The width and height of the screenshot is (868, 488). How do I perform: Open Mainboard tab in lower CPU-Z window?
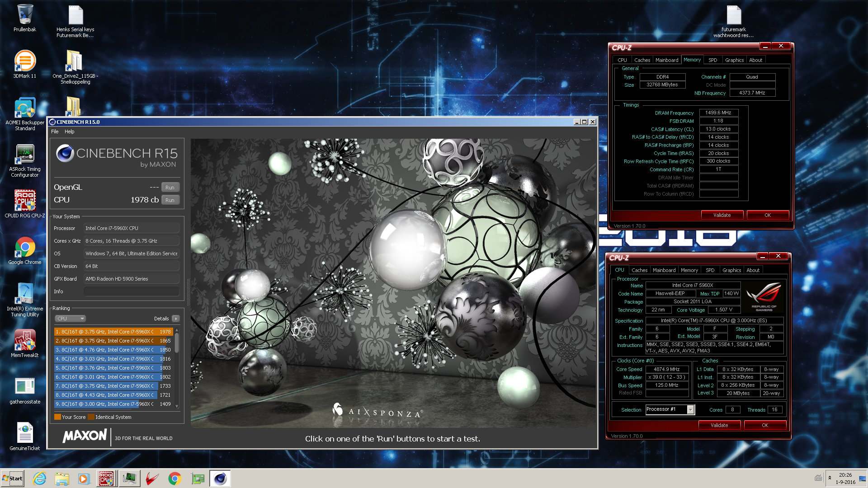pos(664,270)
